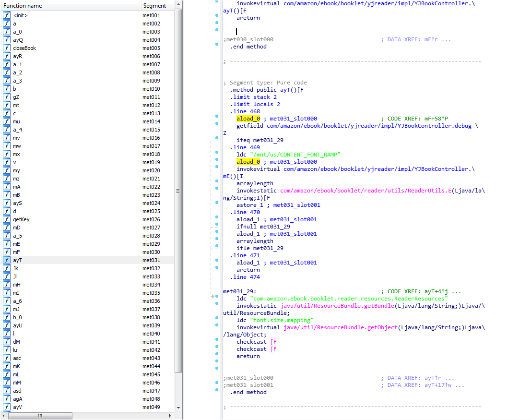Sort the list by Segment column header

154,6
